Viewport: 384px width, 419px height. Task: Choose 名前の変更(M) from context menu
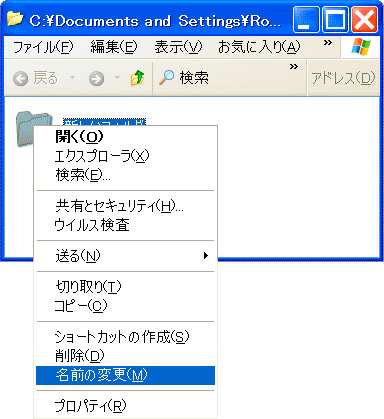point(125,375)
